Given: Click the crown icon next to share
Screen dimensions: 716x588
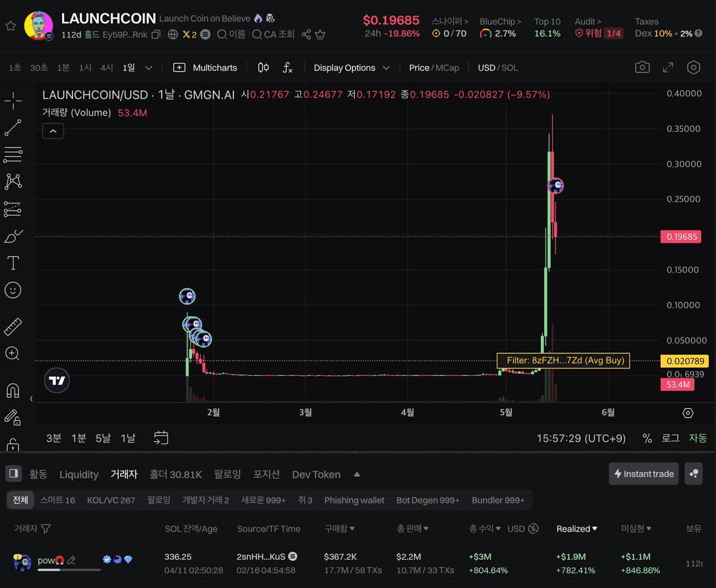Looking at the screenshot, I should [x=321, y=35].
